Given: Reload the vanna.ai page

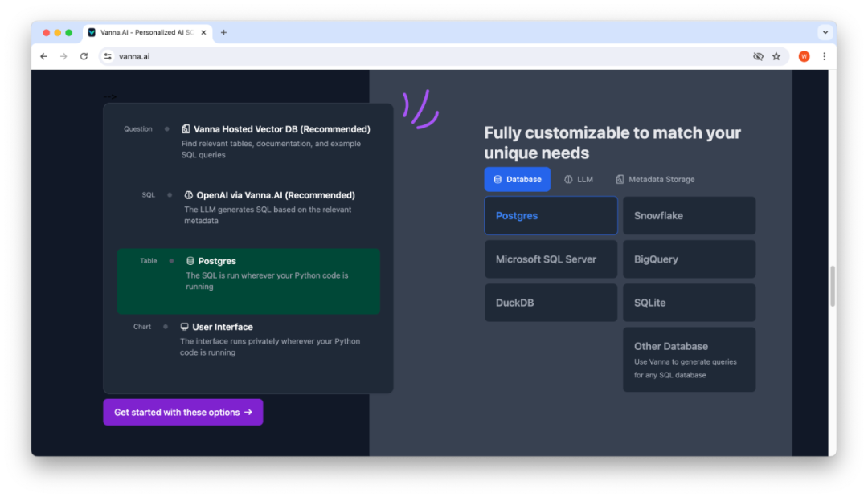Looking at the screenshot, I should (x=84, y=56).
